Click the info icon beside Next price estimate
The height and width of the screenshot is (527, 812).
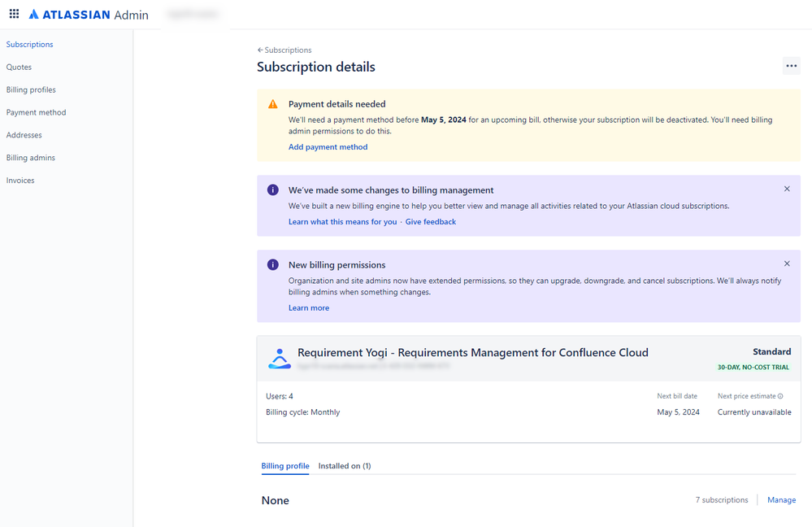tap(780, 396)
